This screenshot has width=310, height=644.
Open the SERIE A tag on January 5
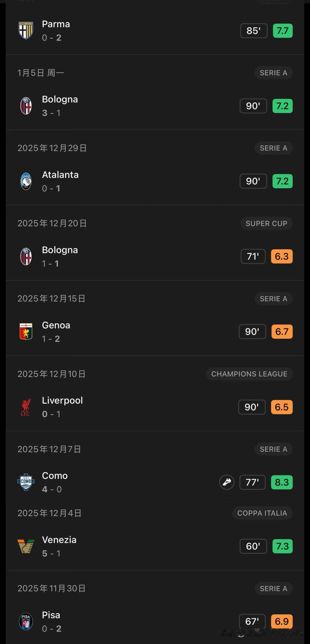click(x=273, y=73)
